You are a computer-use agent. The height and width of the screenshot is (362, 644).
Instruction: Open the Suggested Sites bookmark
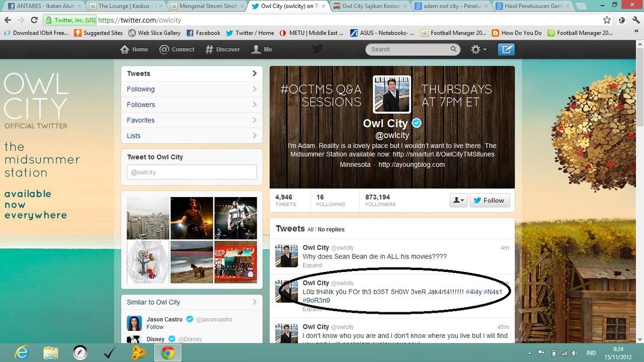[x=98, y=33]
